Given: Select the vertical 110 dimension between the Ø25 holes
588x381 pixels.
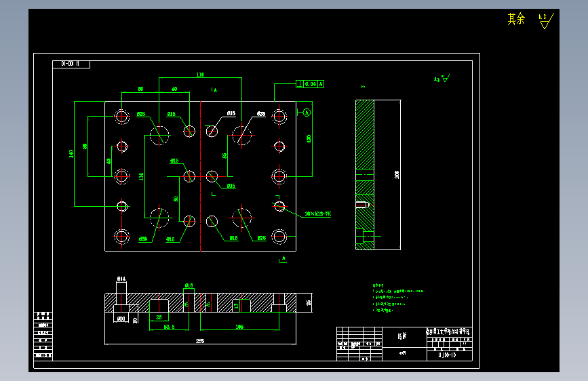Looking at the screenshot, I should click(141, 176).
